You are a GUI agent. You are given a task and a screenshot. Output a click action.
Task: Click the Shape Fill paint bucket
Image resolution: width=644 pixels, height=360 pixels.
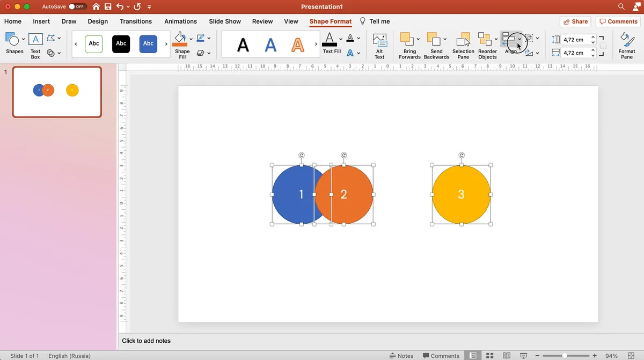coord(180,40)
